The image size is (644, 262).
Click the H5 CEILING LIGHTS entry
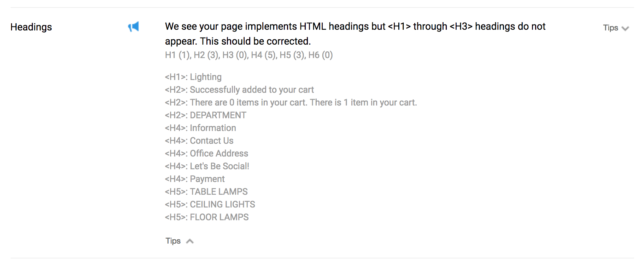coord(210,204)
